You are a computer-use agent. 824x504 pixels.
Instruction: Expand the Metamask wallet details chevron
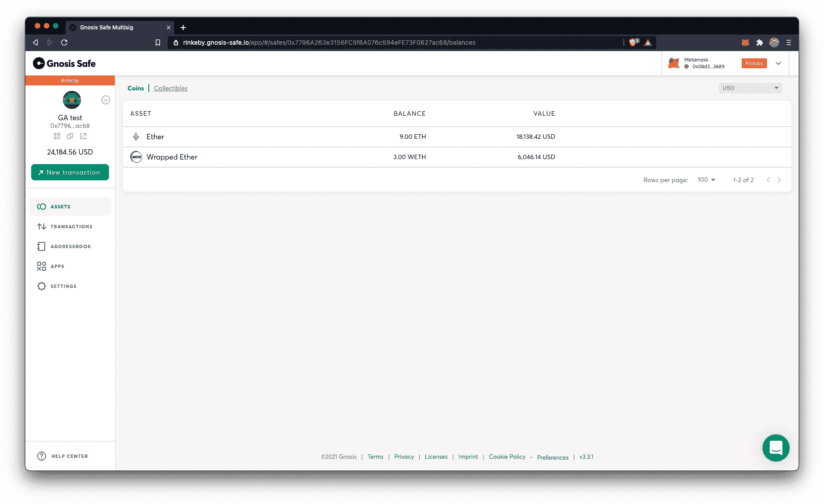tap(778, 63)
